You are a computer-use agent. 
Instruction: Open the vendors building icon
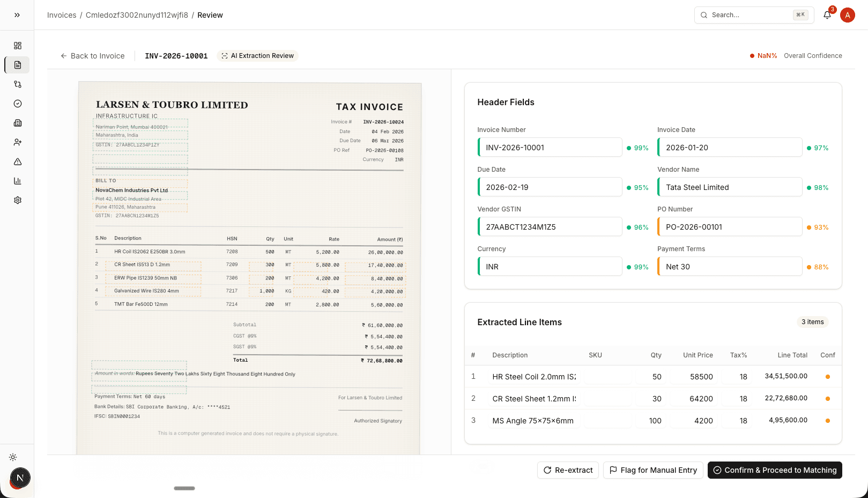pos(17,123)
